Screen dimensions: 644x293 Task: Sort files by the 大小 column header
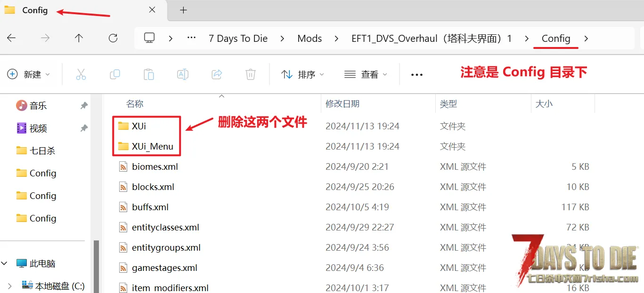tap(544, 104)
